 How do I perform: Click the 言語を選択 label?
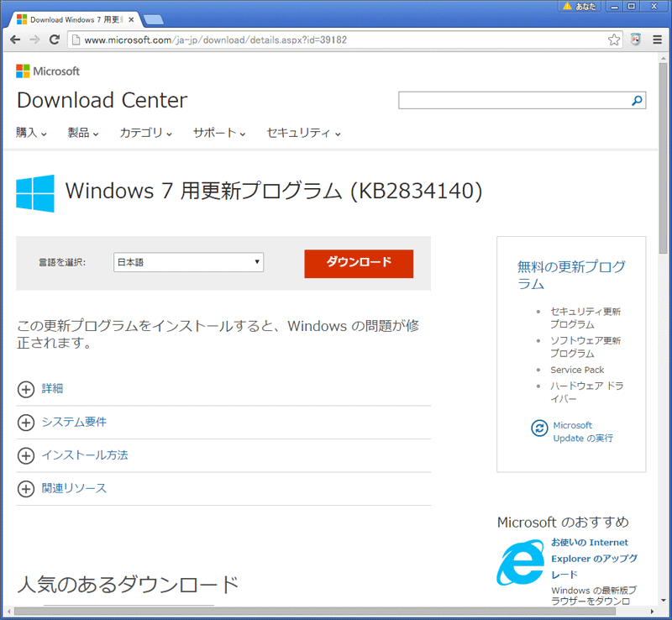(62, 262)
